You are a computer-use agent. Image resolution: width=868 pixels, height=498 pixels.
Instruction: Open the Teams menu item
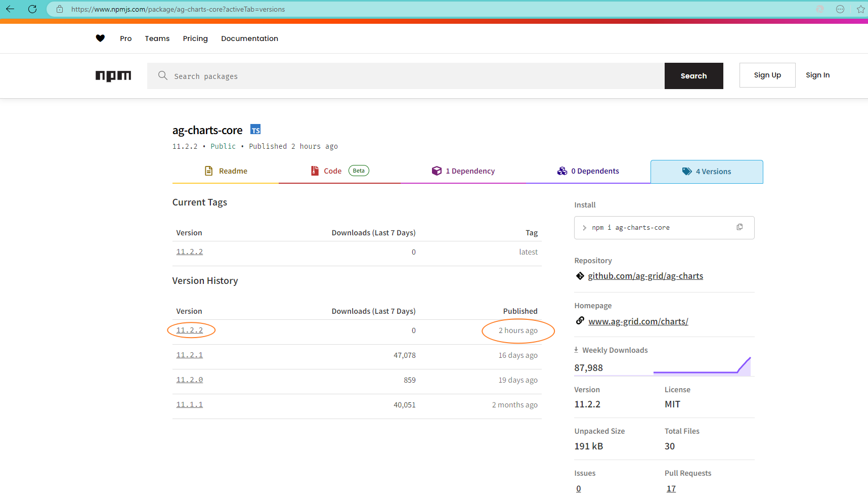tap(157, 38)
